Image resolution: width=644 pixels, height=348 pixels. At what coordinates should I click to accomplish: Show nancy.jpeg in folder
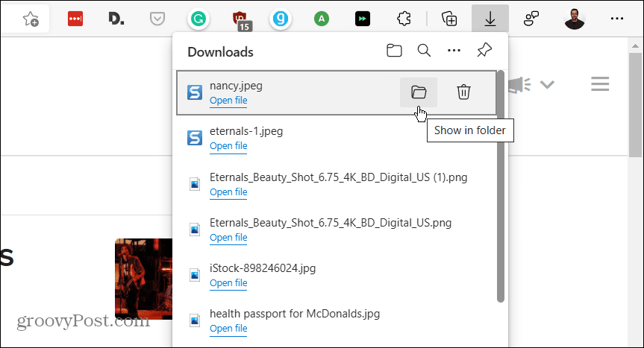pyautogui.click(x=418, y=92)
